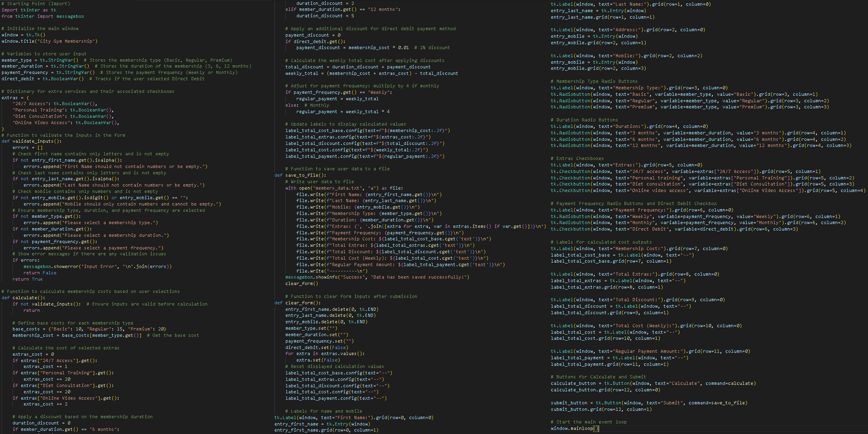Image resolution: width=868 pixels, height=434 pixels.
Task: Click the 'errors = []' line
Action: 27,148
